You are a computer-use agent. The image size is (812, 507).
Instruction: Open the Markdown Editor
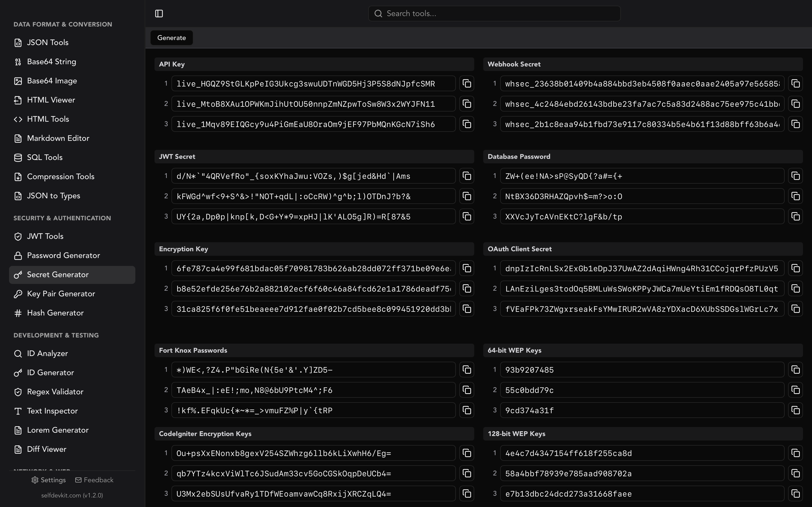coord(58,138)
